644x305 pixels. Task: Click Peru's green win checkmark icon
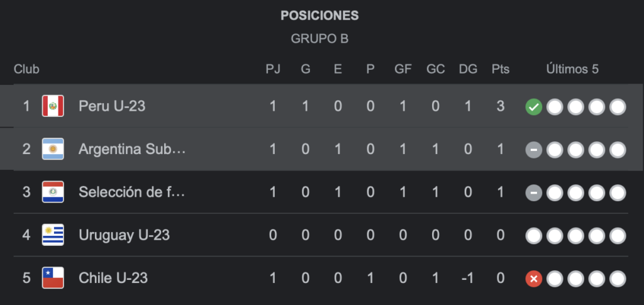(x=533, y=107)
